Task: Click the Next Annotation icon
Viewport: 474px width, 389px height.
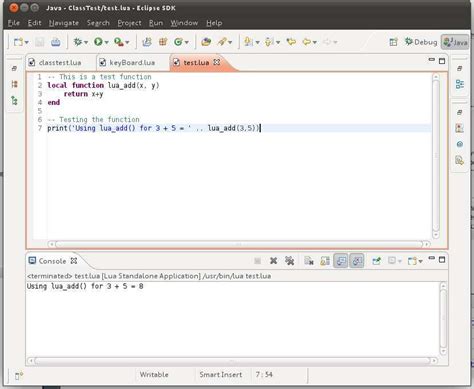Action: [248, 42]
